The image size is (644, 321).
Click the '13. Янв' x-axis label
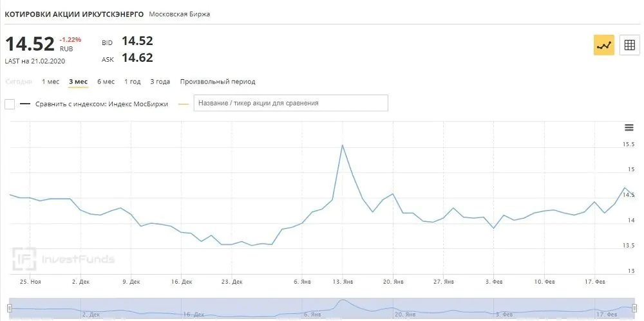click(343, 282)
